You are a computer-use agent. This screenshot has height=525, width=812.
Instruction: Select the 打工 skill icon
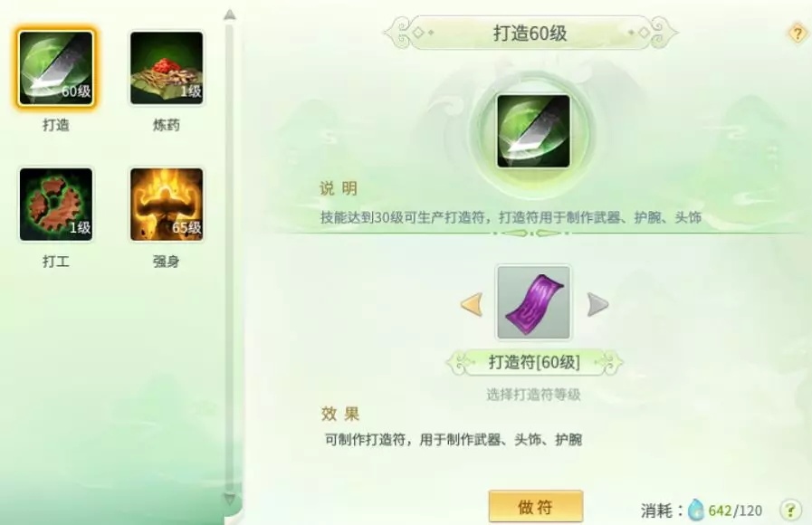pos(56,205)
